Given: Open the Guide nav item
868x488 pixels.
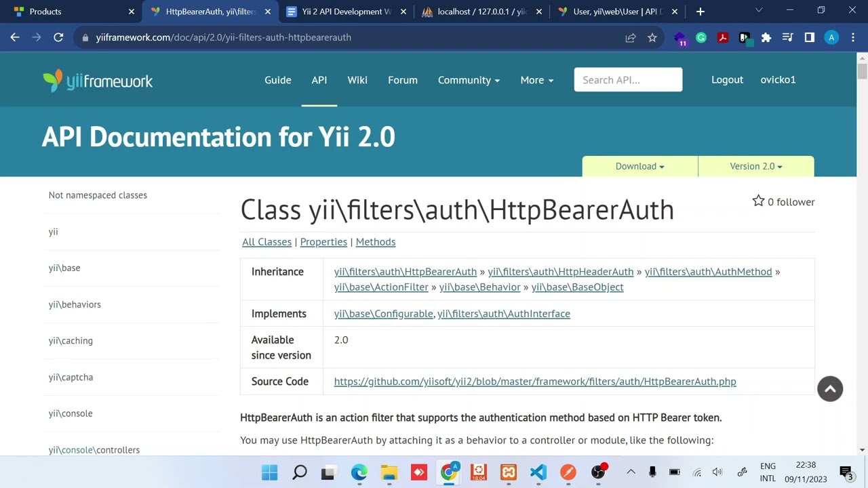Looking at the screenshot, I should click(278, 80).
